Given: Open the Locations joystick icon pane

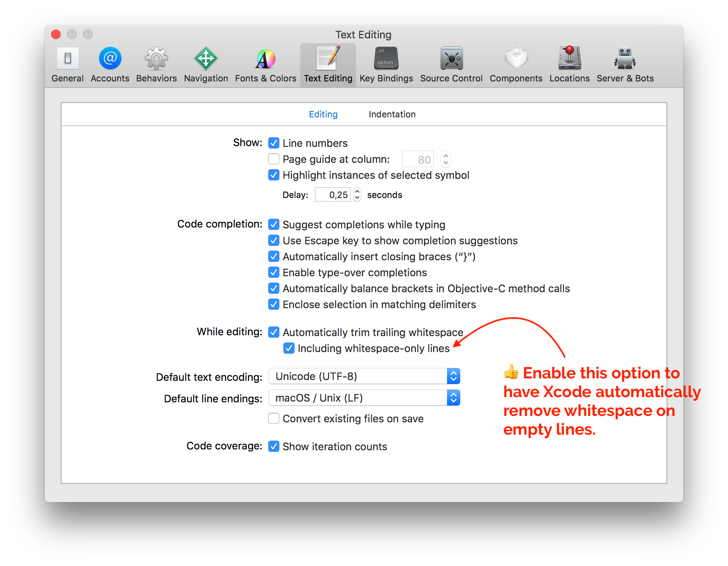Looking at the screenshot, I should coord(570,58).
